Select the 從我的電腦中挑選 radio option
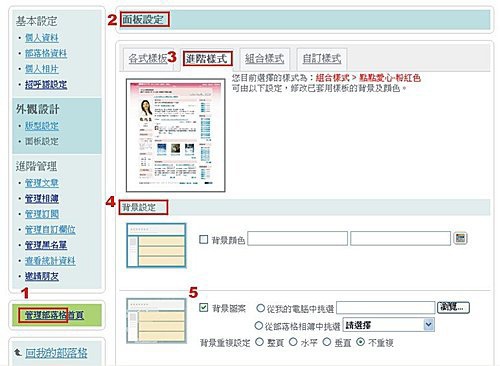Image resolution: width=500 pixels, height=366 pixels. point(260,308)
